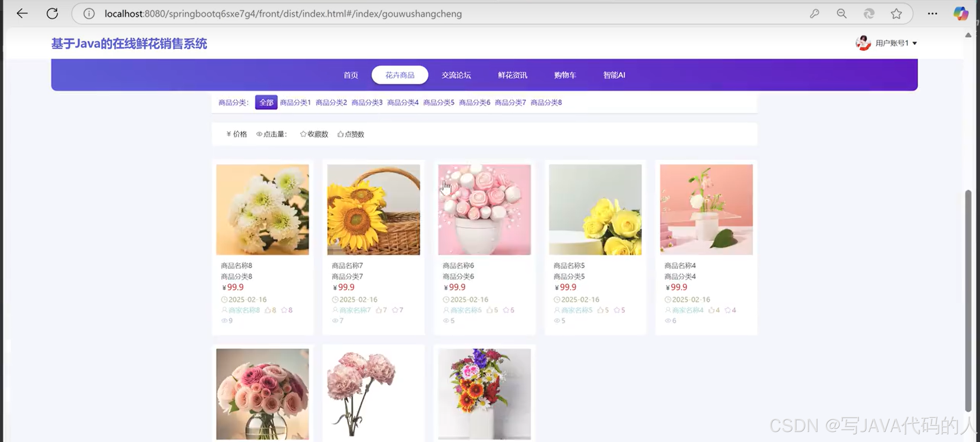Click the favorite star on 商品名称6 card

[x=506, y=310]
